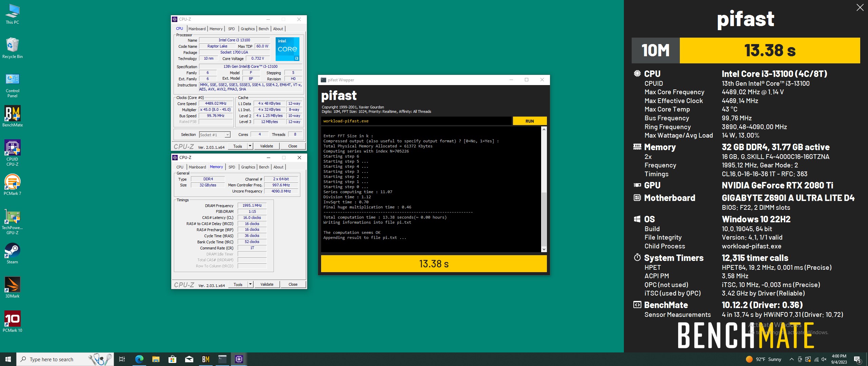This screenshot has width=868, height=366.
Task: Click Validate in bottom CPU-Z window
Action: pyautogui.click(x=267, y=284)
